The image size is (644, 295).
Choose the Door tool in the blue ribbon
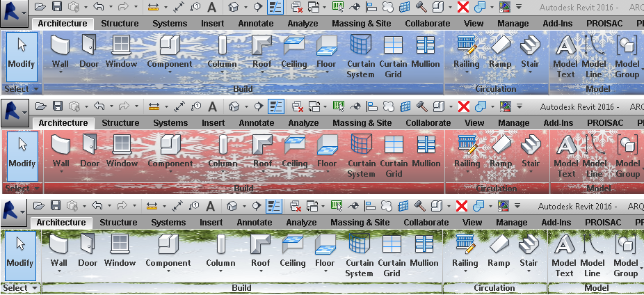click(89, 52)
